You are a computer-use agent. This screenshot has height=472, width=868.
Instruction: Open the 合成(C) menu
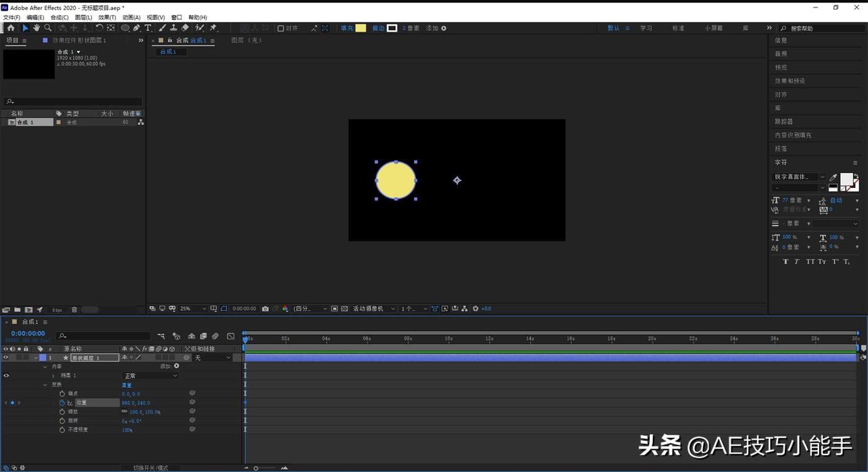click(x=60, y=17)
